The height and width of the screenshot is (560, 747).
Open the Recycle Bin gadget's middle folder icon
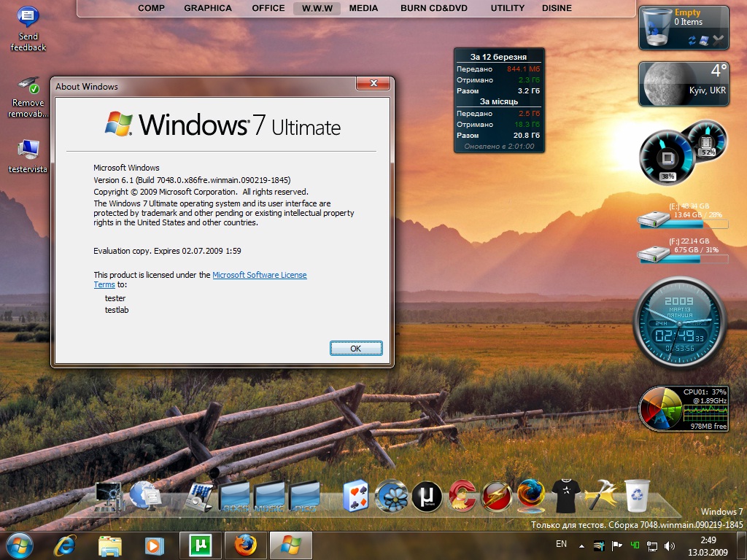coord(704,41)
